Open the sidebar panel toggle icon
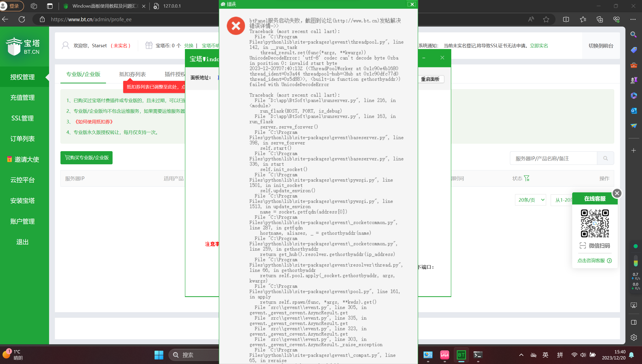642x364 pixels. pyautogui.click(x=634, y=322)
